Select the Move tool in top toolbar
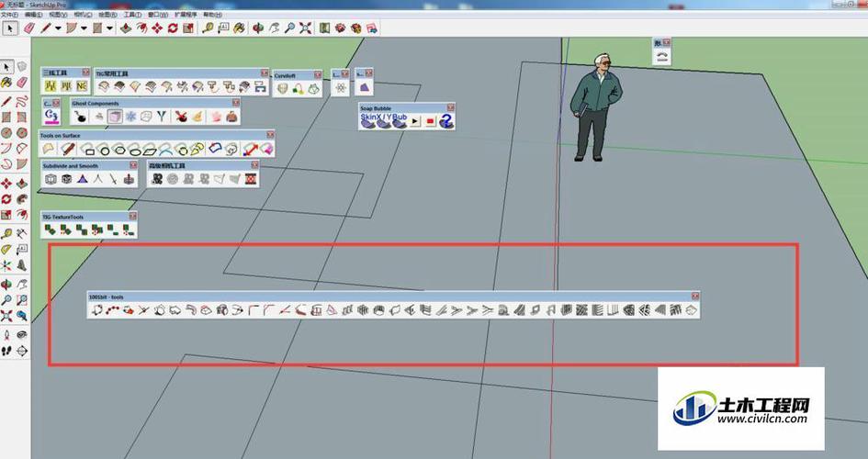The height and width of the screenshot is (459, 868). (157, 28)
